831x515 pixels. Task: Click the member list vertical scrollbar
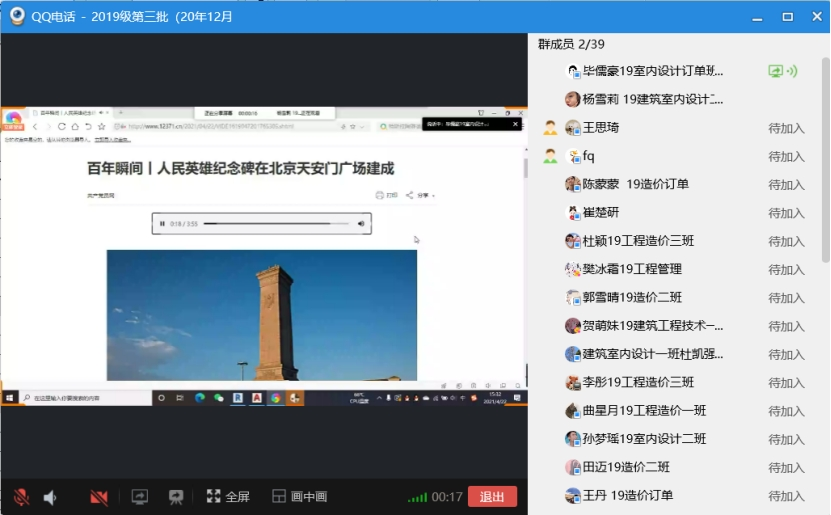[x=824, y=150]
